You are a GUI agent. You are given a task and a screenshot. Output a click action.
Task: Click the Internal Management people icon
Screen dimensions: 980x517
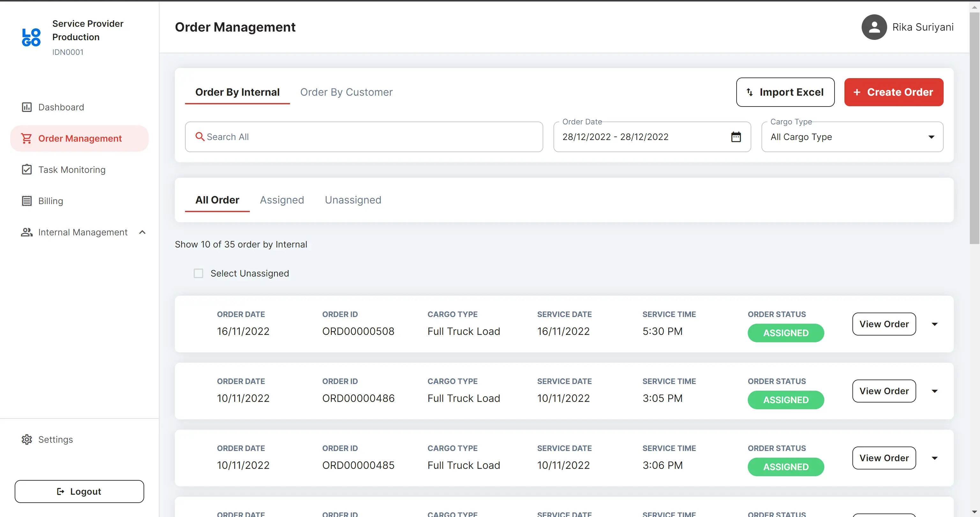point(26,232)
